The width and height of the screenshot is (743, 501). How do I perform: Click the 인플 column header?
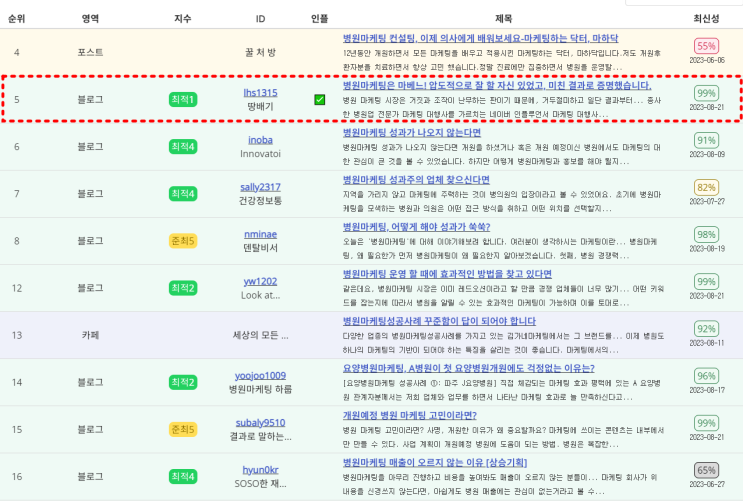319,18
